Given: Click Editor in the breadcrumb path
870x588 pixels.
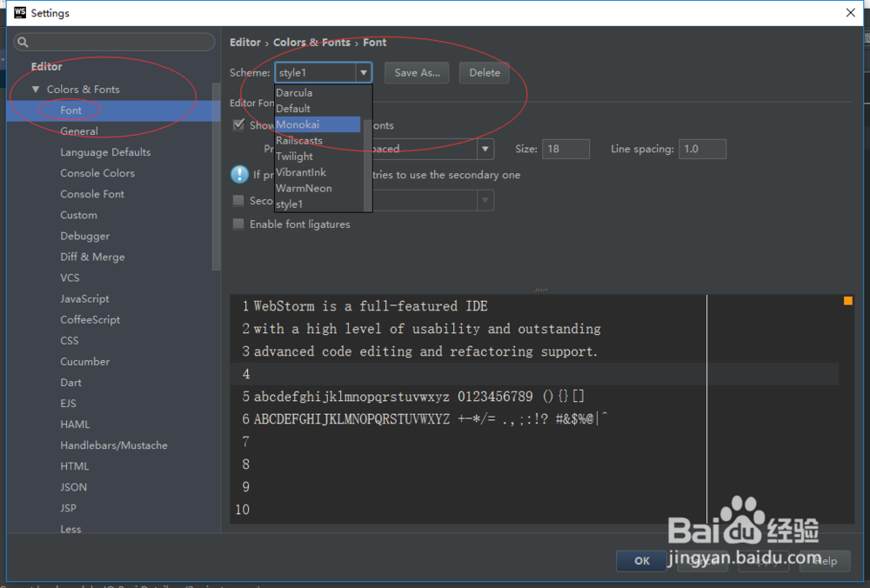Looking at the screenshot, I should click(x=244, y=42).
